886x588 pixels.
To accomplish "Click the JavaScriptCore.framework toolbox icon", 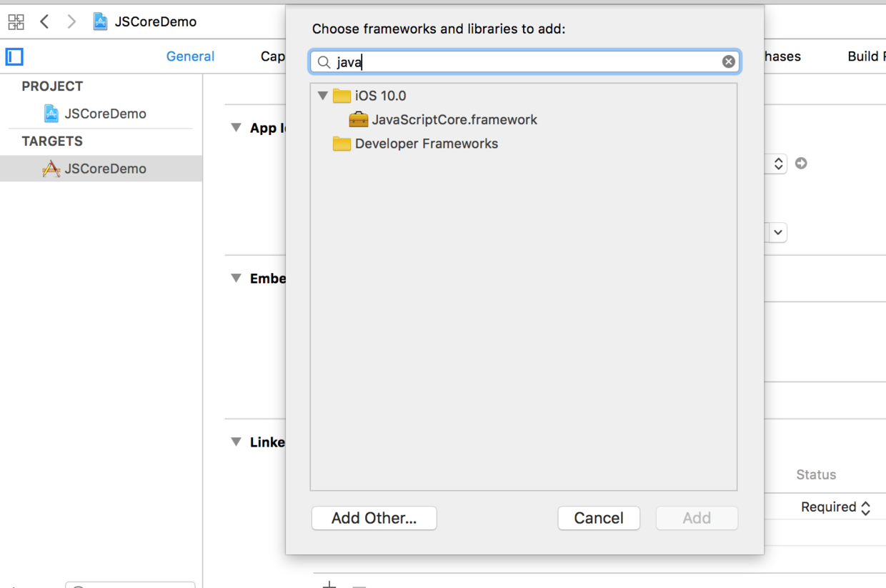I will 359,120.
